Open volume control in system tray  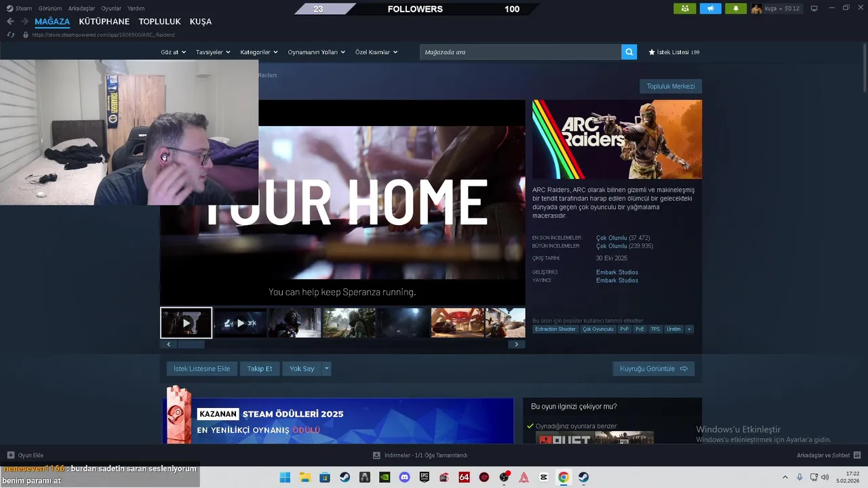[x=825, y=477]
